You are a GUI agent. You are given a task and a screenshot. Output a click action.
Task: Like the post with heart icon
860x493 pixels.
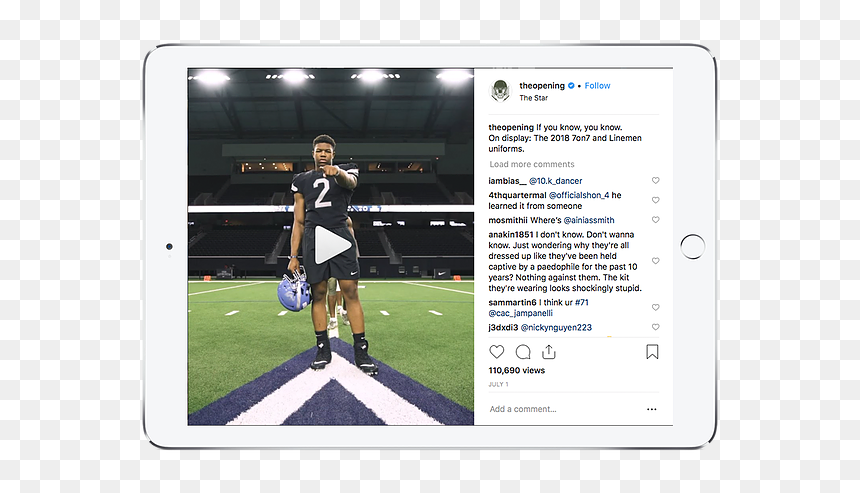click(496, 352)
